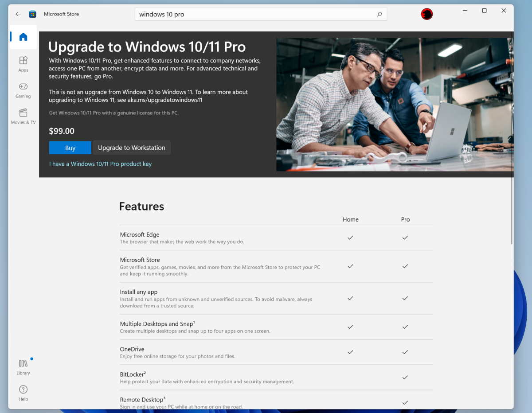Open the Home section in the sidebar
Screen dimensions: 532x413
pos(23,37)
